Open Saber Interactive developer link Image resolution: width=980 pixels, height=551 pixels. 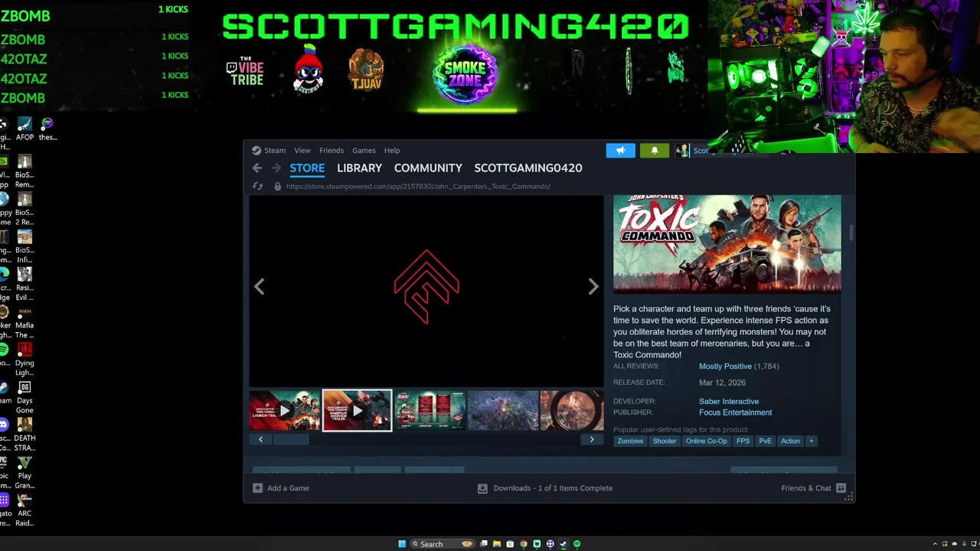(x=729, y=402)
